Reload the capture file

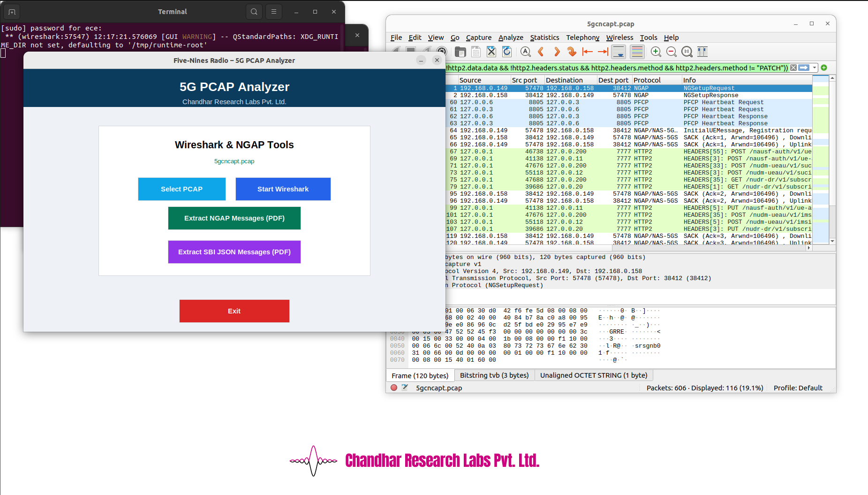507,52
